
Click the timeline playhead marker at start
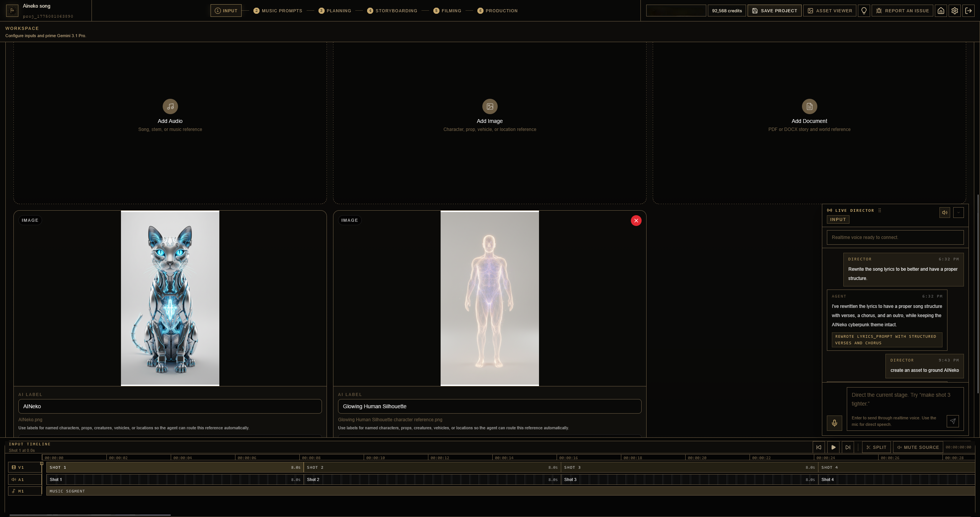[42, 463]
